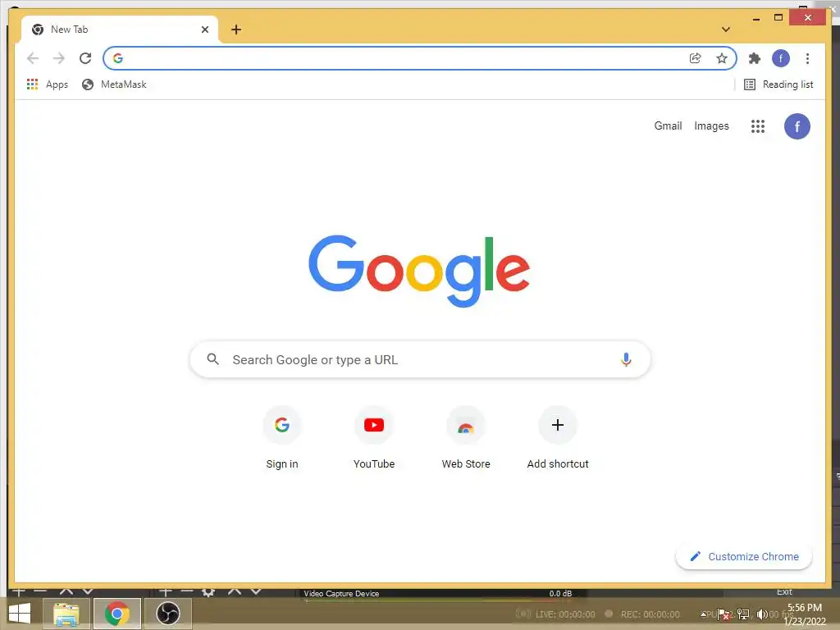Open the volume speaker tray icon
The width and height of the screenshot is (840, 630).
761,614
